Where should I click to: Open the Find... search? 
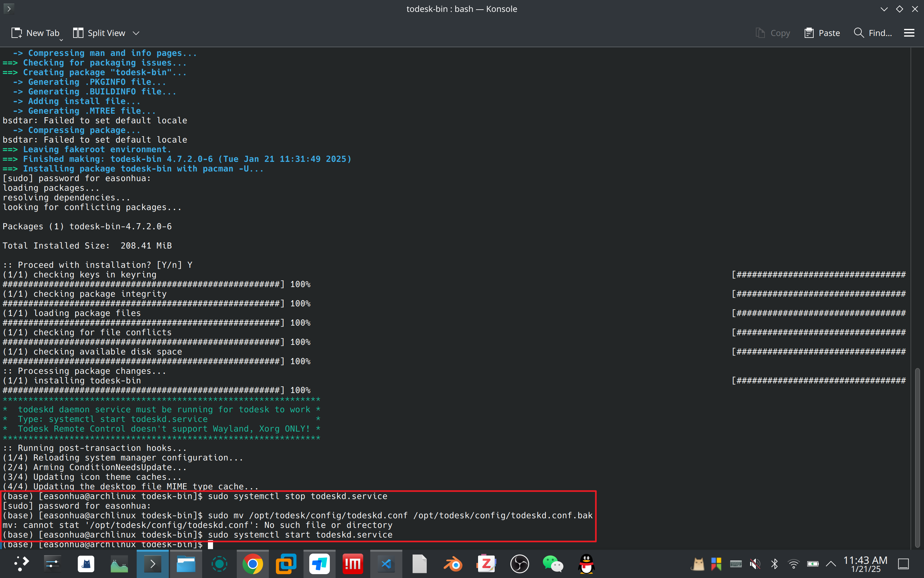873,33
